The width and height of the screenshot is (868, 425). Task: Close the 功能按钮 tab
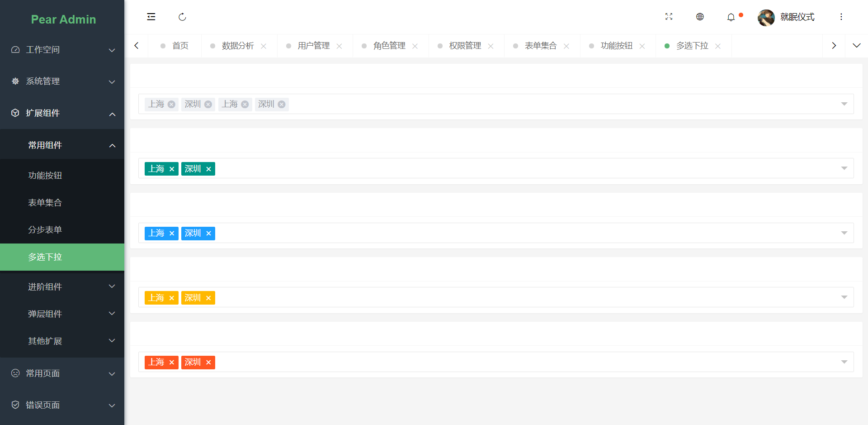[x=642, y=46]
